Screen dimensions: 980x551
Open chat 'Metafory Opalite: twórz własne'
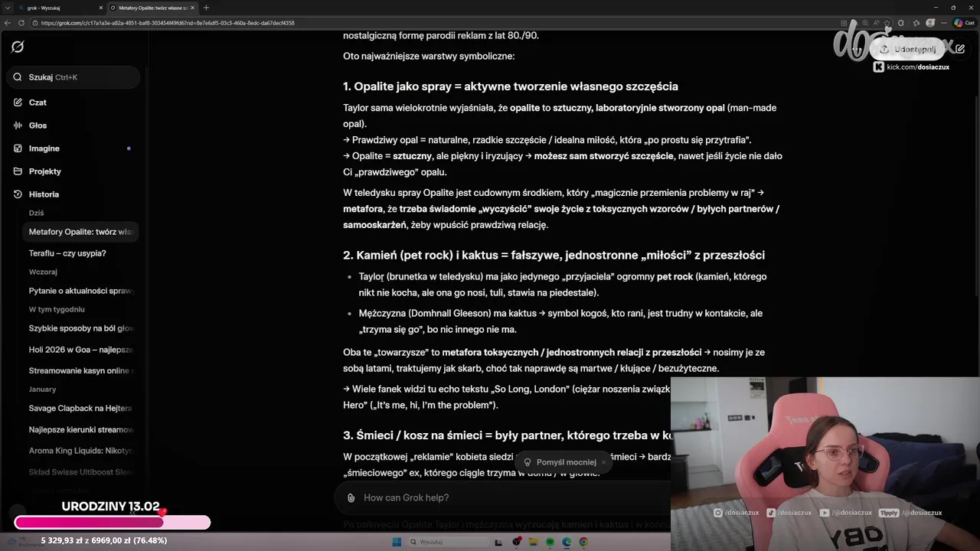coord(81,232)
